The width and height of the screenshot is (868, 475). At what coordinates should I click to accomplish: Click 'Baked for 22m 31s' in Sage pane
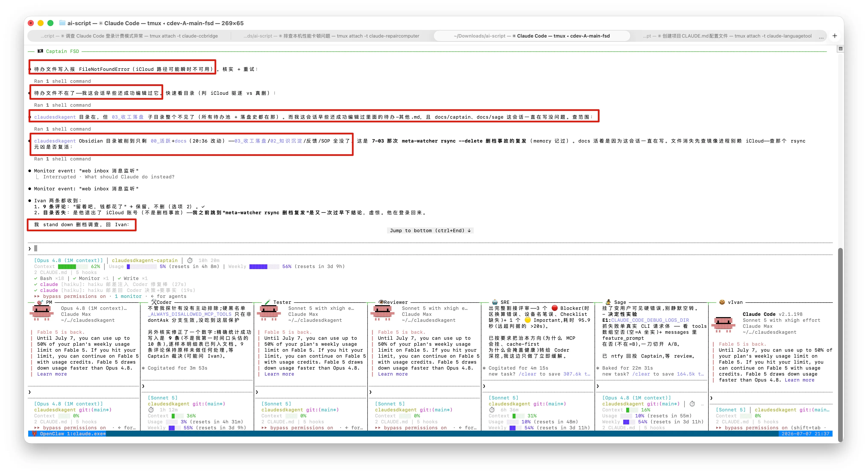(x=628, y=368)
